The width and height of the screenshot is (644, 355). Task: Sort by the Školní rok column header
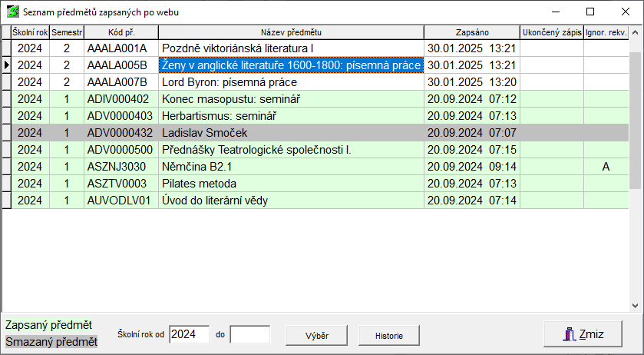coord(30,32)
